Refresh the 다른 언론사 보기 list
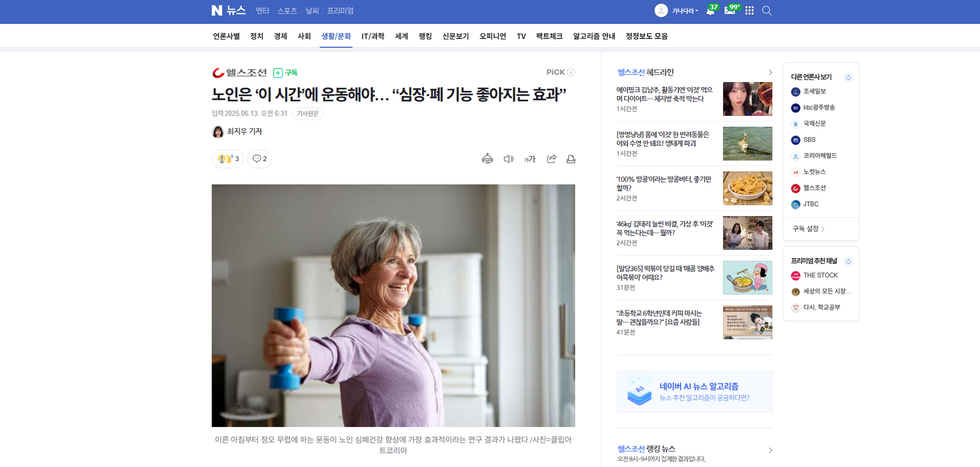 (848, 77)
